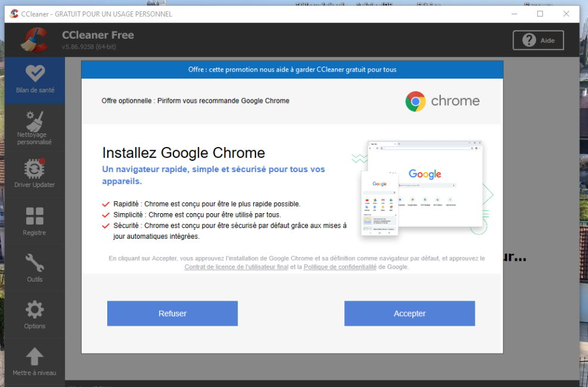Open the Politique de confidentialité link
The height and width of the screenshot is (387, 588).
coord(340,267)
